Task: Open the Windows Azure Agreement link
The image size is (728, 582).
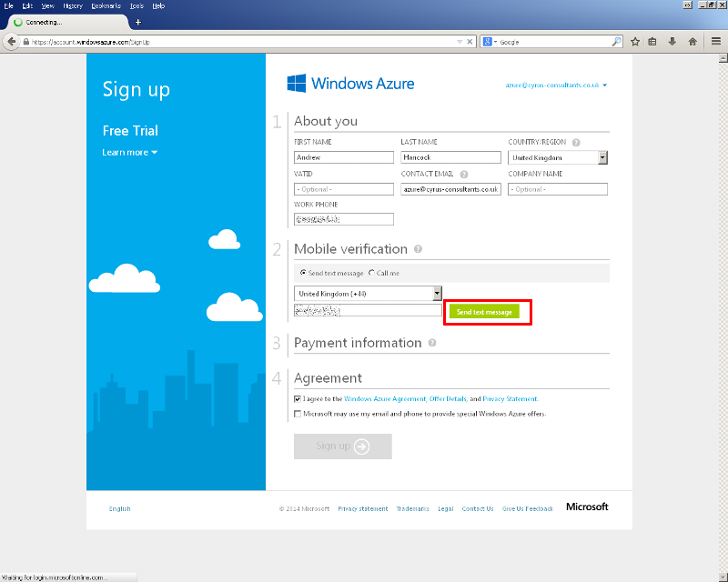Action: pyautogui.click(x=385, y=399)
